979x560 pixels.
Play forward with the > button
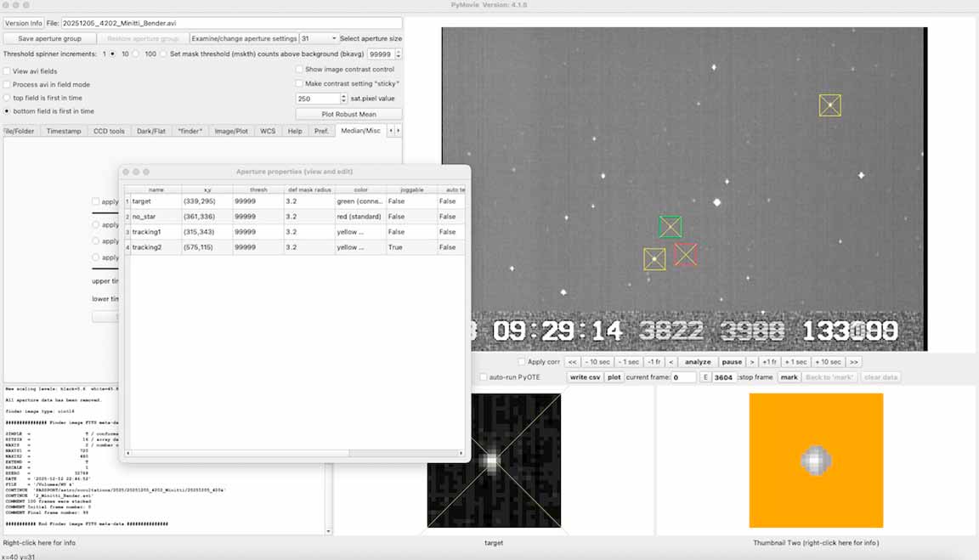[752, 362]
